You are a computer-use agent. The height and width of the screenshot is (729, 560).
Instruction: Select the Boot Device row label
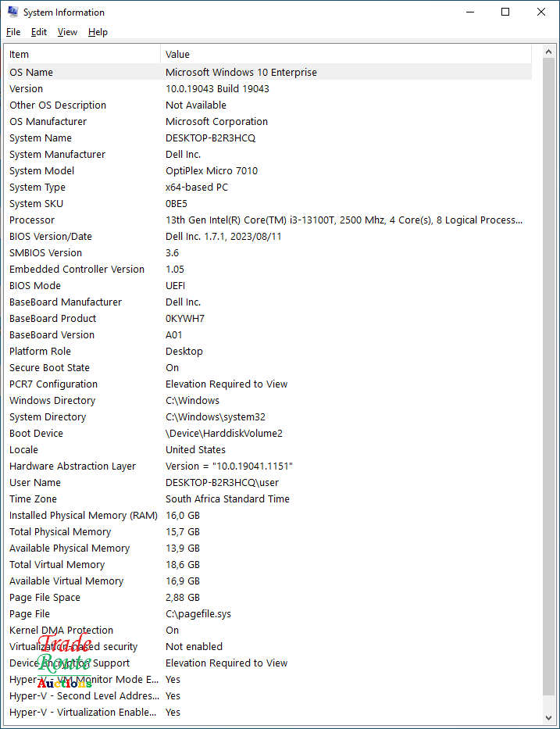pyautogui.click(x=36, y=434)
